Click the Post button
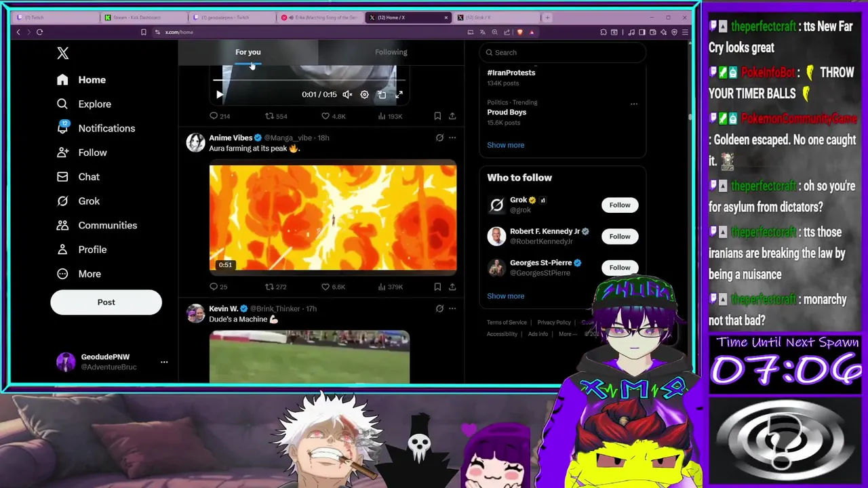The height and width of the screenshot is (488, 868). click(x=106, y=302)
